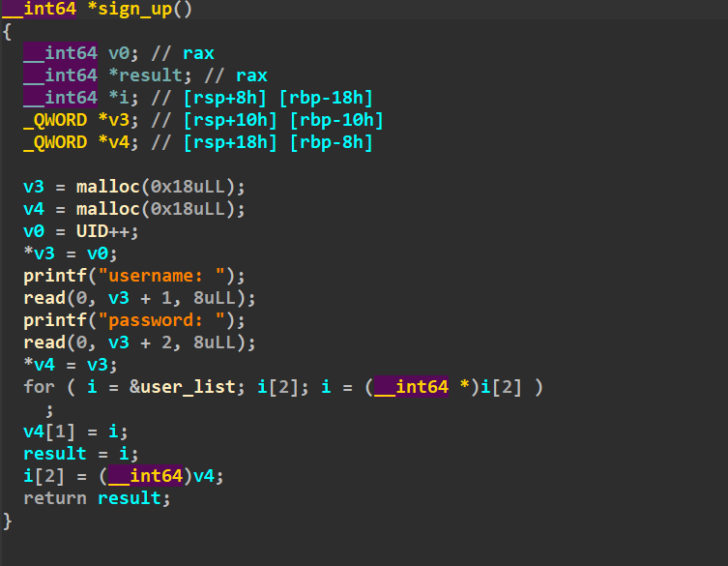Click the [rbp-18h] stack offset comment
This screenshot has height=566, width=728.
pyautogui.click(x=326, y=98)
